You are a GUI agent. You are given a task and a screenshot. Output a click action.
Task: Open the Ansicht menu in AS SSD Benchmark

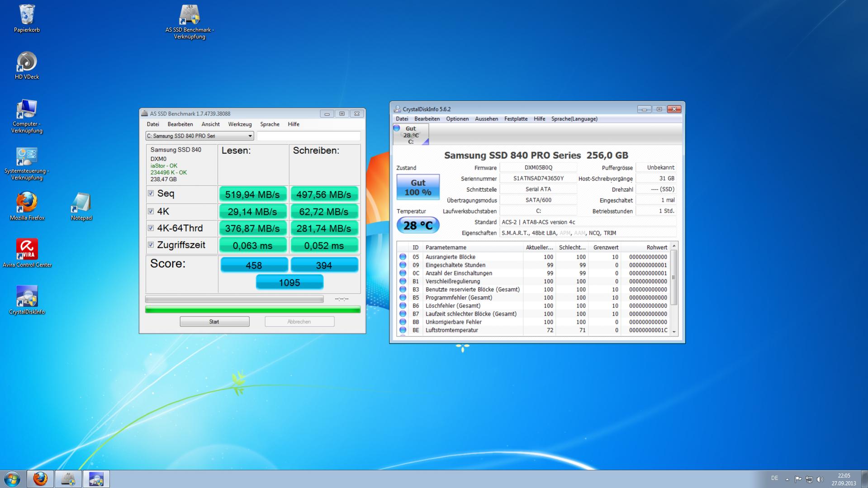[x=210, y=124]
